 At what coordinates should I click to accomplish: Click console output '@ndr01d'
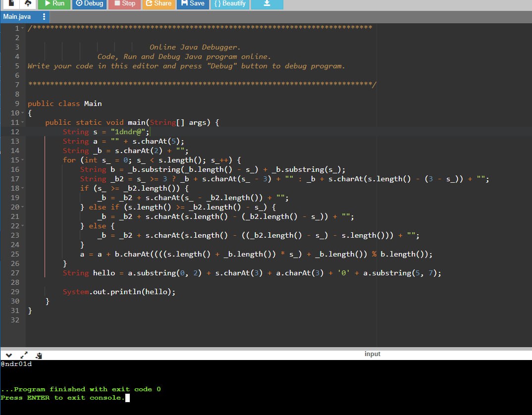pos(16,364)
